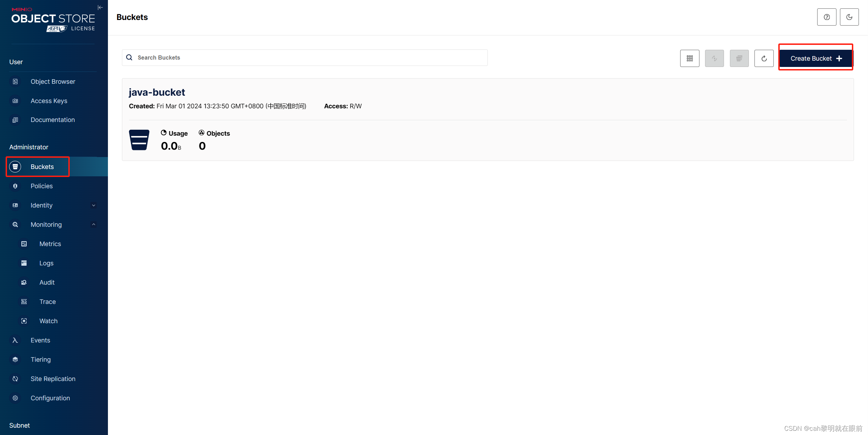Type in the Search Buckets field
Viewport: 868px width, 435px height.
(x=305, y=57)
